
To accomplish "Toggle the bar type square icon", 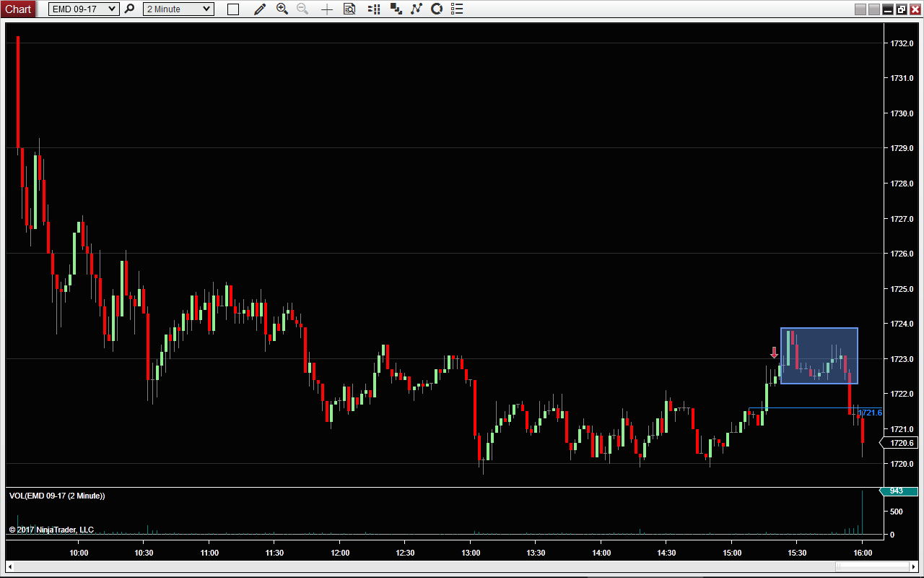I will (x=233, y=9).
